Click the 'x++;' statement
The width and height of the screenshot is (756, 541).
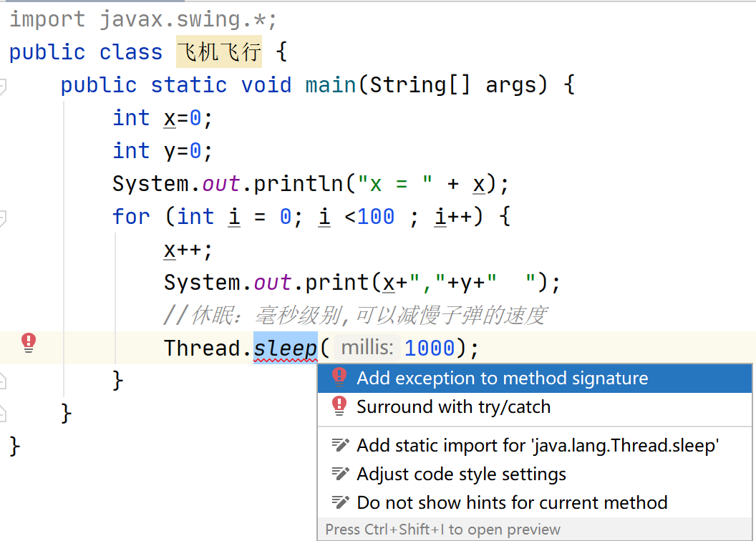coord(188,250)
